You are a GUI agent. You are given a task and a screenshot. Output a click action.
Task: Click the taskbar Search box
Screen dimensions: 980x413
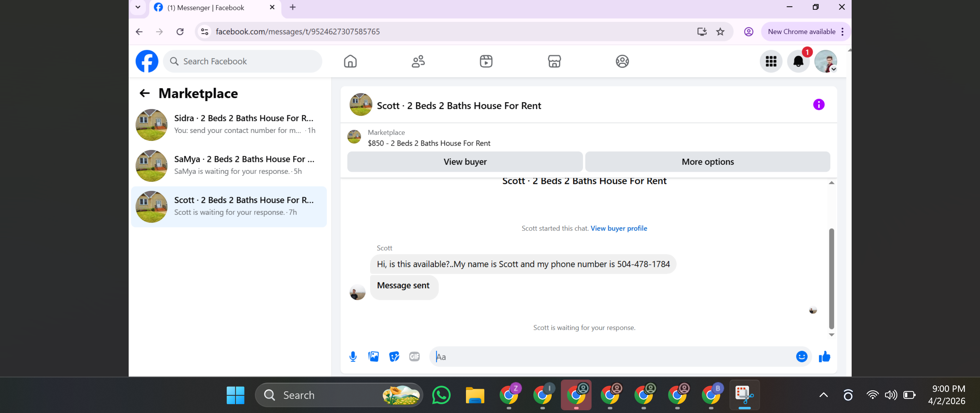[x=339, y=395]
